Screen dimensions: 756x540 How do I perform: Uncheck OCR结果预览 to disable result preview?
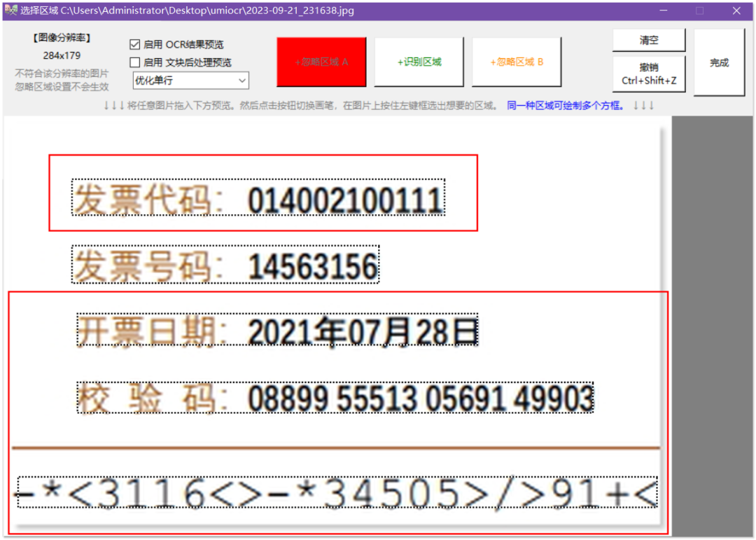click(x=134, y=45)
